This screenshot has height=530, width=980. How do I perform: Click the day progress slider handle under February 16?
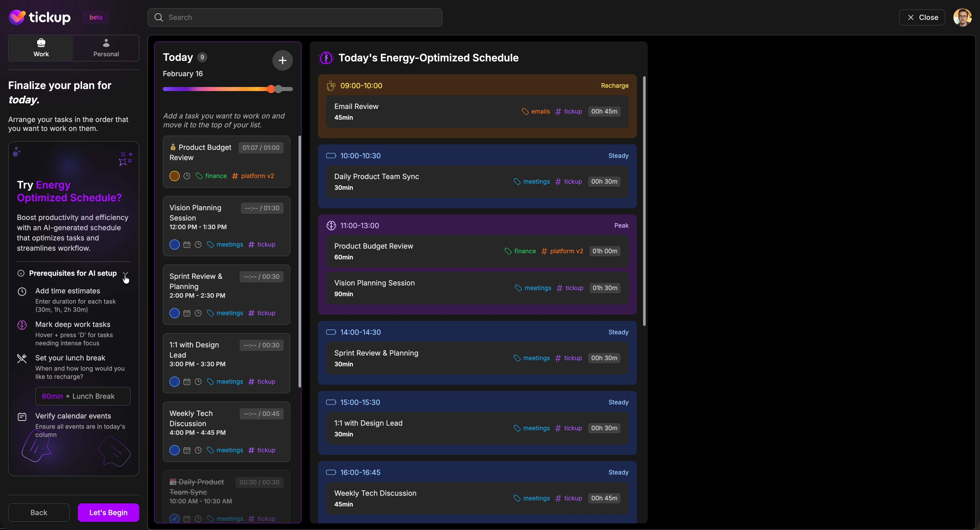click(x=271, y=89)
